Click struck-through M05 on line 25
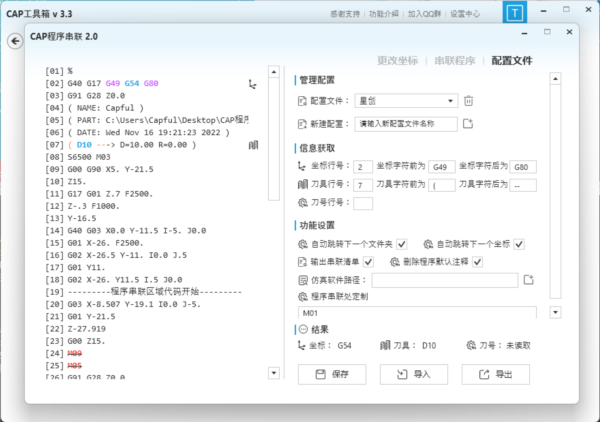The height and width of the screenshot is (422, 600). 75,366
